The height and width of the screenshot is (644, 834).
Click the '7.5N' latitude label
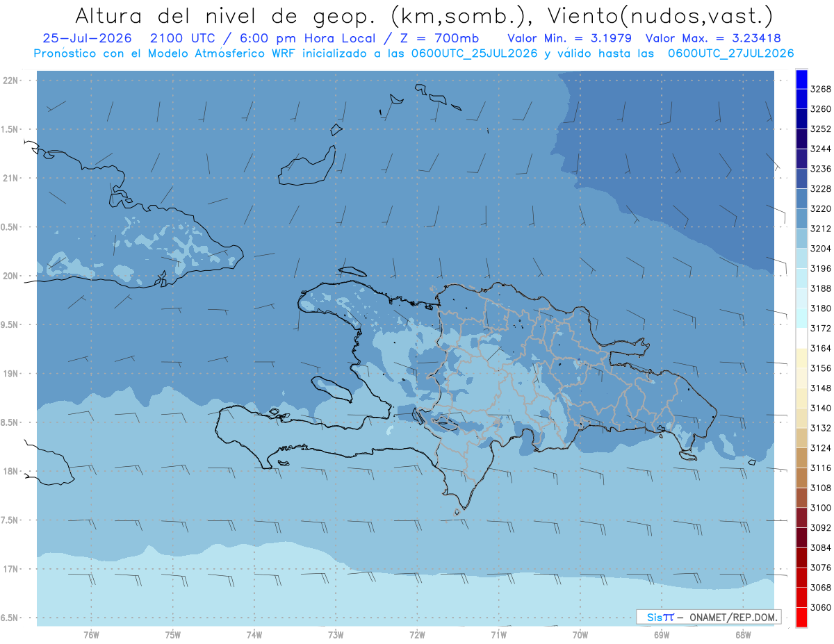coord(10,520)
